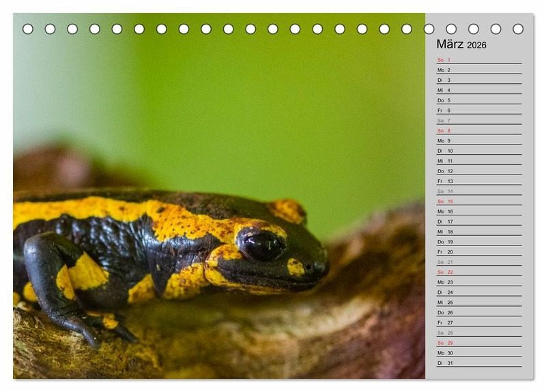Select the Do 5 calendar row
546x392 pixels.
point(478,100)
